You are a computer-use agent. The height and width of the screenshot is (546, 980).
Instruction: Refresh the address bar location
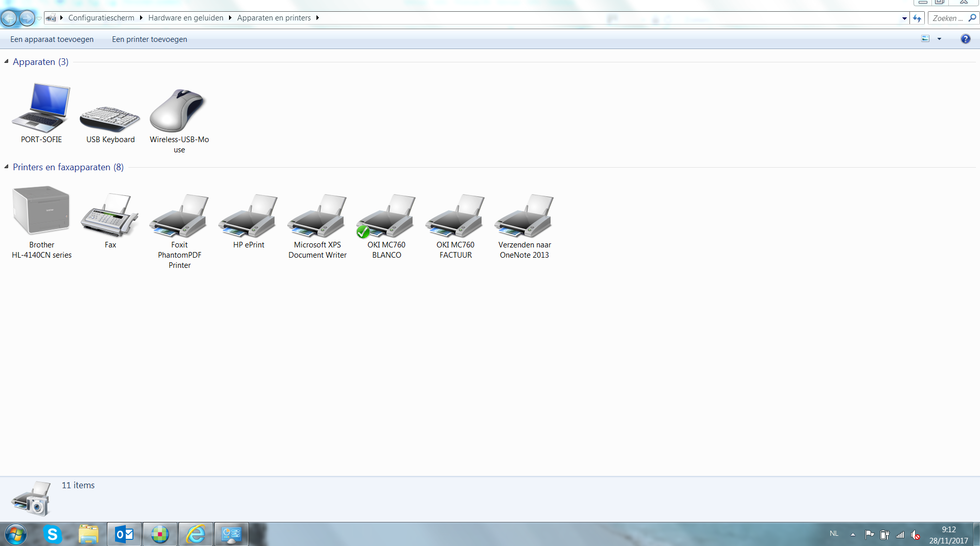coord(917,18)
